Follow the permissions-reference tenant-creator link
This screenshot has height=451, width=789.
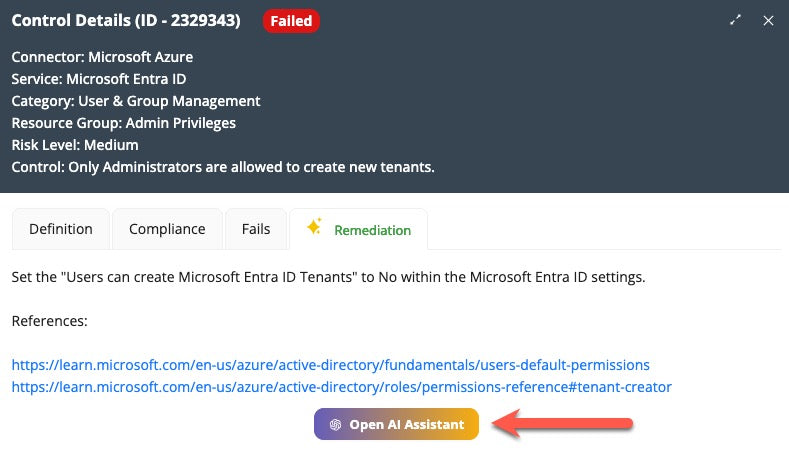pyautogui.click(x=341, y=386)
